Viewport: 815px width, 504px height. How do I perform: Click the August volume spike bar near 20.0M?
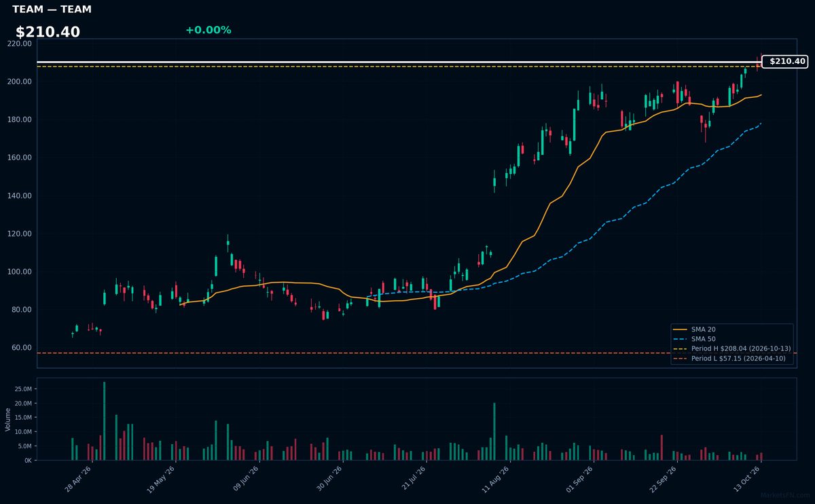click(494, 431)
